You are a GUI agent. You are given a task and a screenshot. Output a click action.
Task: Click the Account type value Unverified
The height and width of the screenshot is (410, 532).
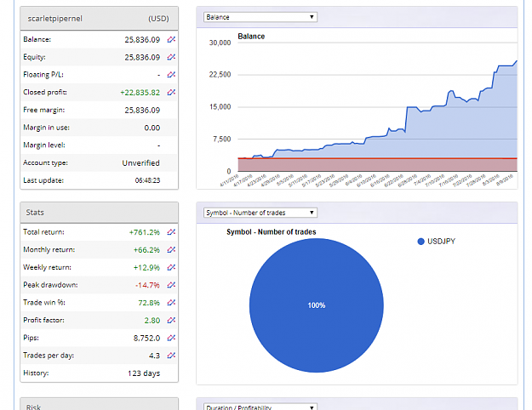[x=140, y=163]
